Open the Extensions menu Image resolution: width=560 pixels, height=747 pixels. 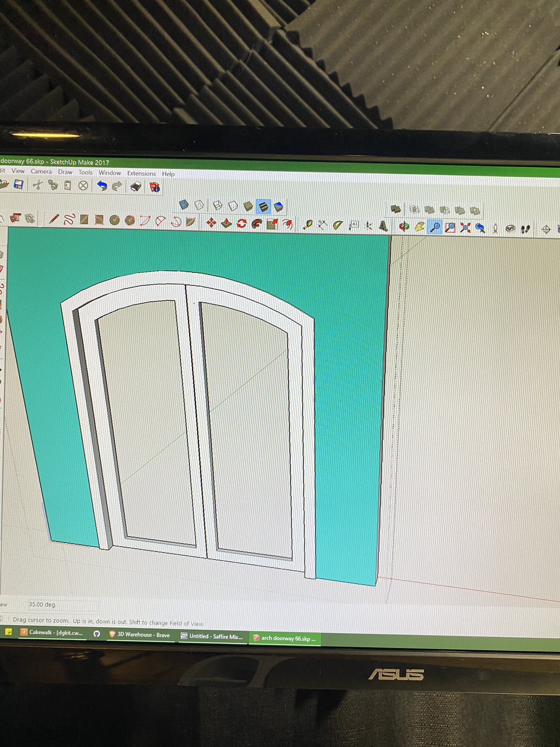[x=141, y=173]
